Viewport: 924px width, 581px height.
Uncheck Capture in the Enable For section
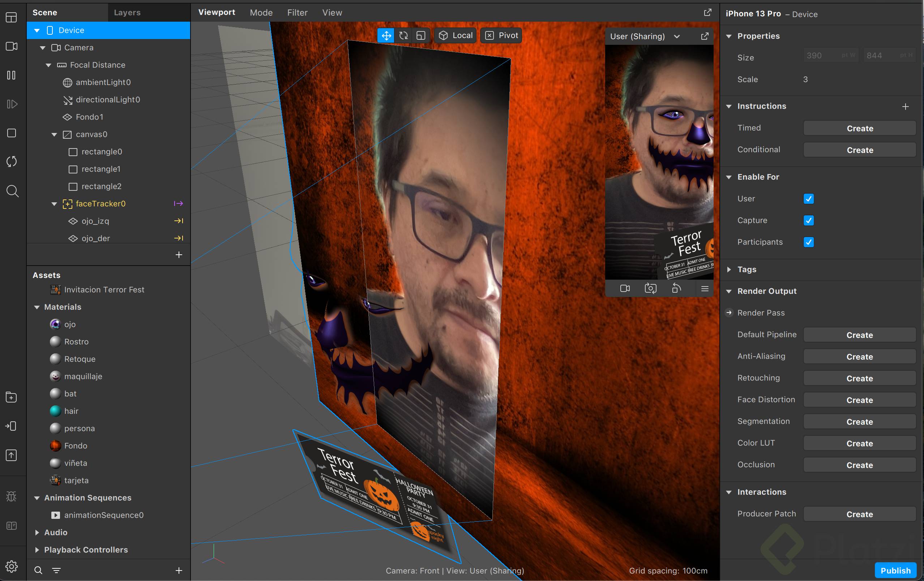click(x=809, y=220)
